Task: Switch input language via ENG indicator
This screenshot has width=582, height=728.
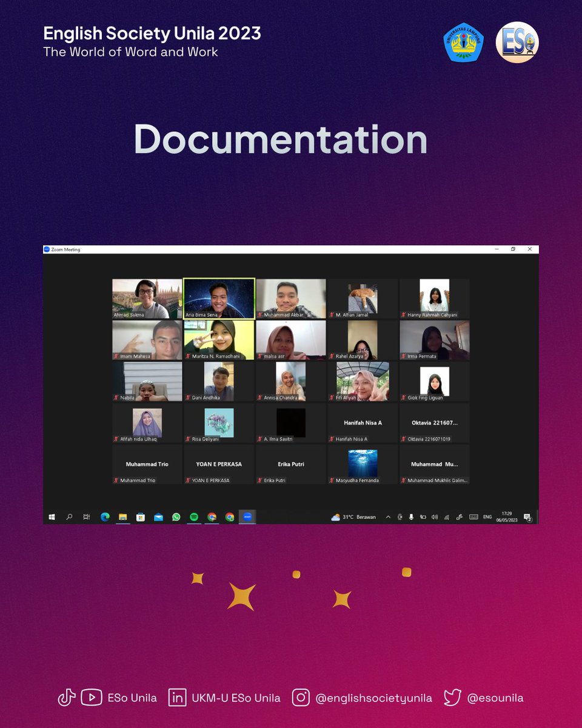Action: (x=487, y=517)
